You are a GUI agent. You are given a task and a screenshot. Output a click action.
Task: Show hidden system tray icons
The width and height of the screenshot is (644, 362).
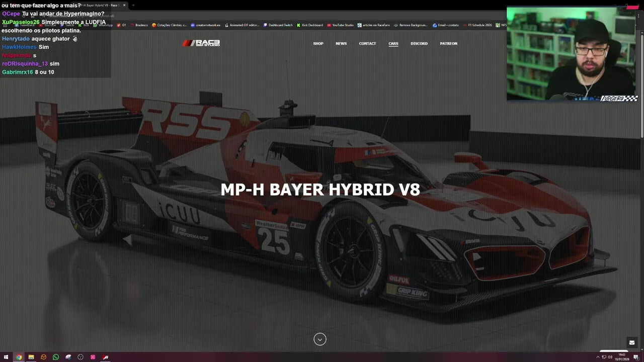pyautogui.click(x=598, y=357)
